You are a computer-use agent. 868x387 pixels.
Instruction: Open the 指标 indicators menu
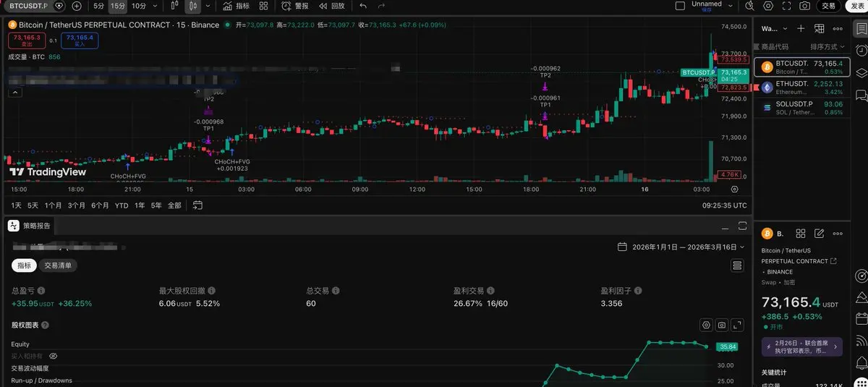[x=236, y=6]
